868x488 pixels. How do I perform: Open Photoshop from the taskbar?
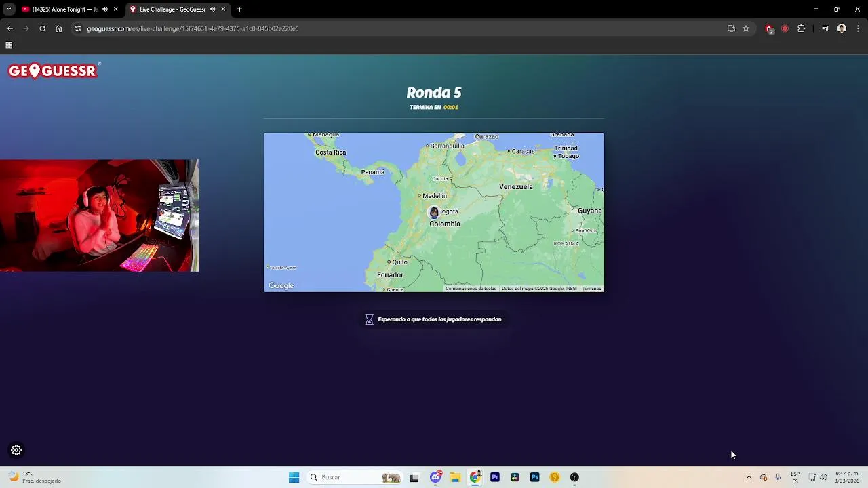(534, 477)
